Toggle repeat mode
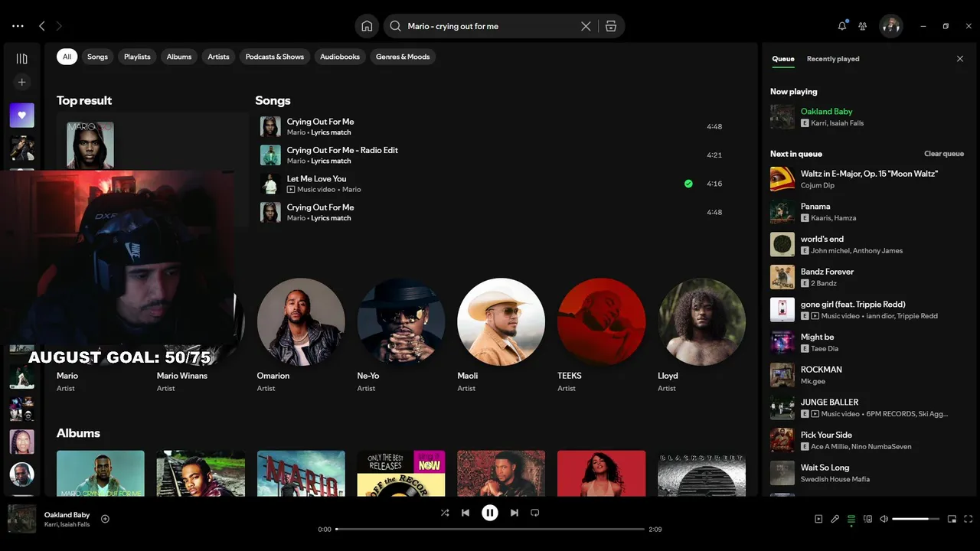The height and width of the screenshot is (551, 980). tap(535, 513)
